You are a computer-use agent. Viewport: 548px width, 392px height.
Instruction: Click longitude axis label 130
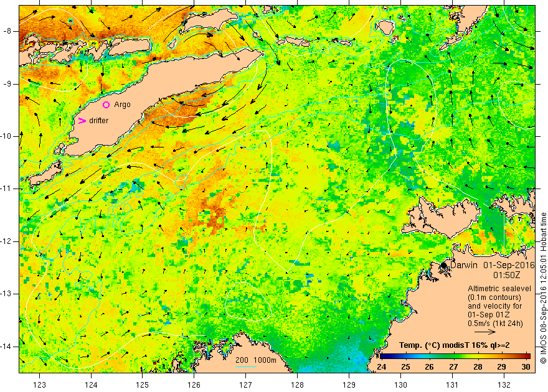point(401,385)
